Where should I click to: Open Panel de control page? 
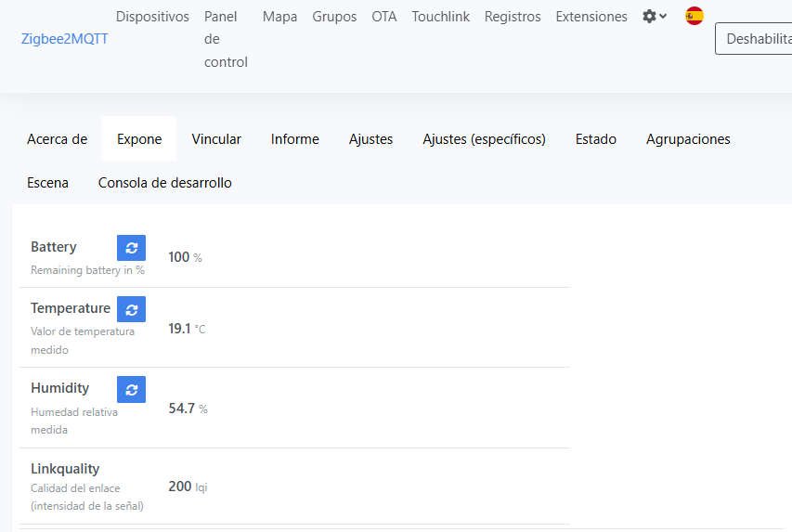click(x=226, y=39)
